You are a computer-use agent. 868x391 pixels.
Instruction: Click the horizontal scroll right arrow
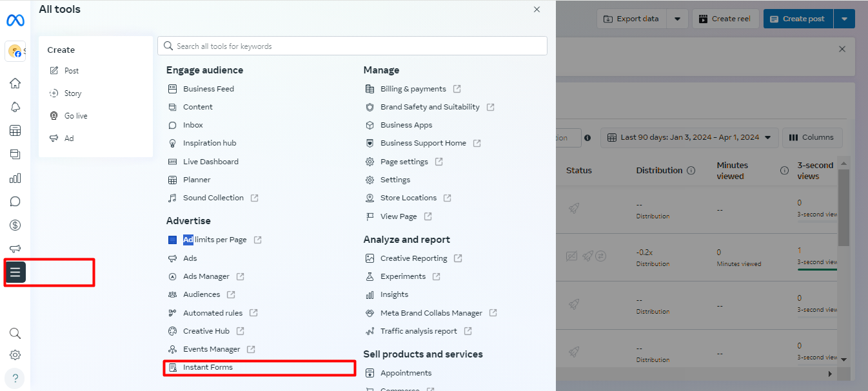pos(831,374)
